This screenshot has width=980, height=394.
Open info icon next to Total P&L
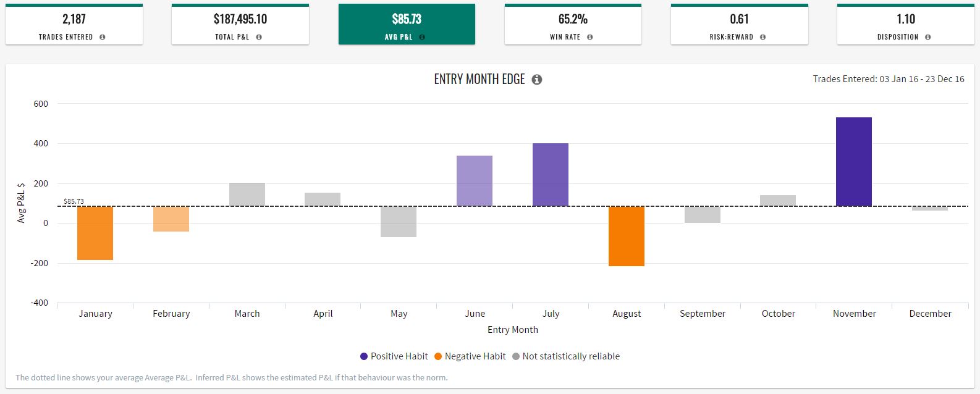[x=259, y=37]
